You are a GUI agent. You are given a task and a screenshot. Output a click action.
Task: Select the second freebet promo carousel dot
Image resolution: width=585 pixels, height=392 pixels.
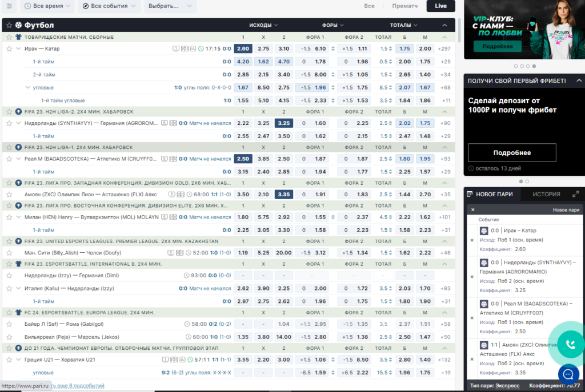click(x=527, y=181)
